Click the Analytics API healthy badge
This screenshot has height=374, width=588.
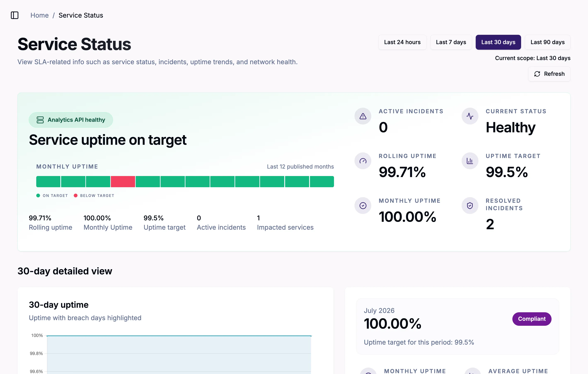[x=71, y=120]
